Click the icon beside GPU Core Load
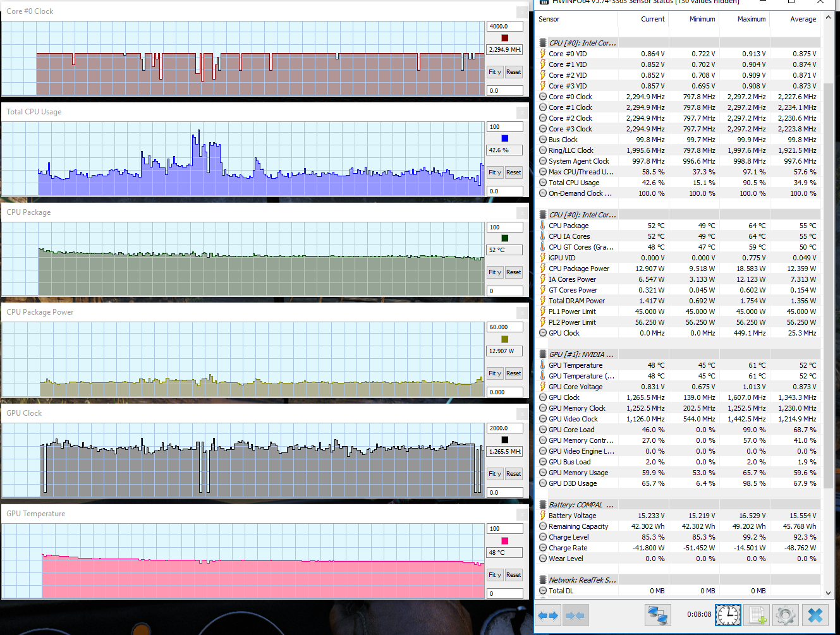Screen dimensions: 840x635 click(542, 430)
